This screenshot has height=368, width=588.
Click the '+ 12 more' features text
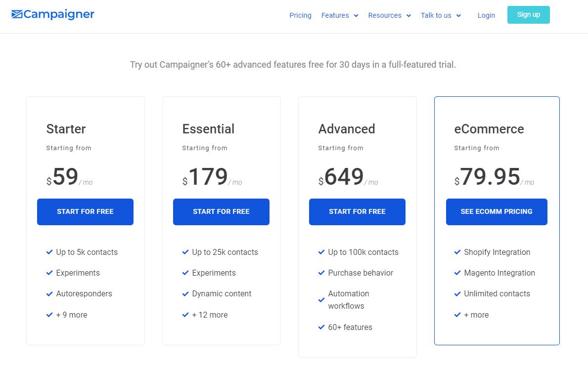point(210,315)
